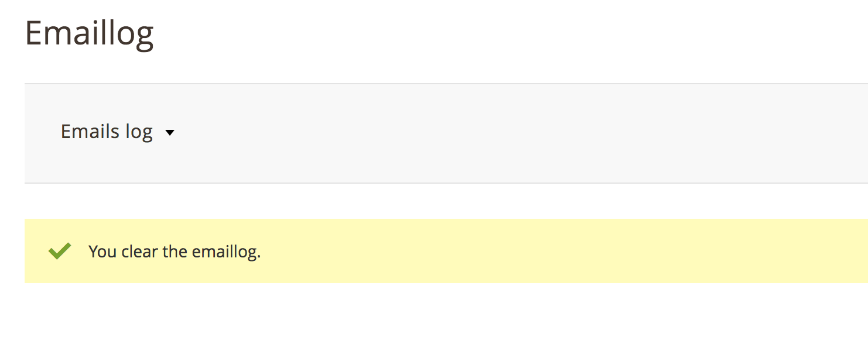This screenshot has width=868, height=358.
Task: Click the gray Emails log toolbar panel
Action: click(446, 133)
